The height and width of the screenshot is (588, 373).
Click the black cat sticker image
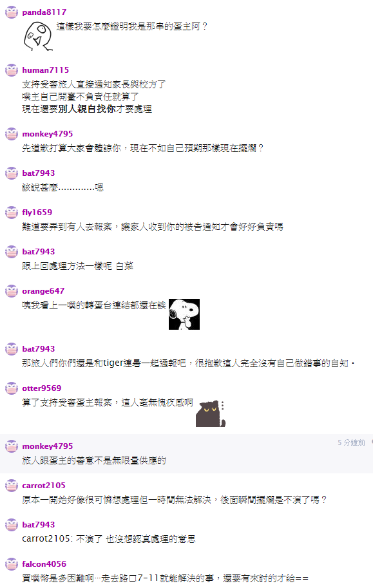(x=211, y=413)
